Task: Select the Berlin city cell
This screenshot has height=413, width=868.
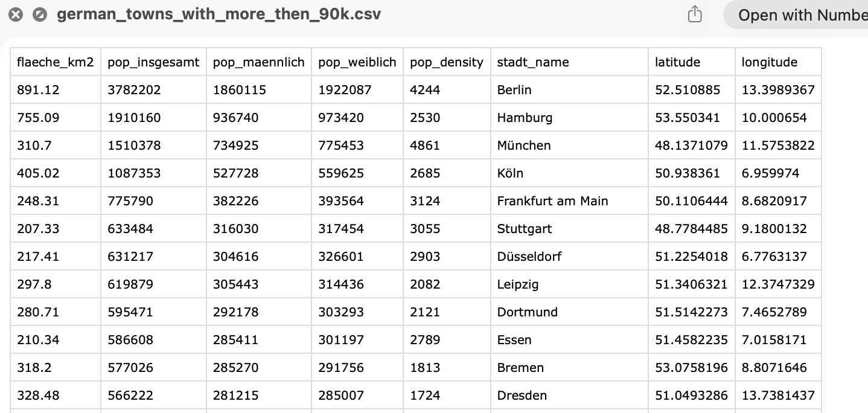Action: pos(514,89)
